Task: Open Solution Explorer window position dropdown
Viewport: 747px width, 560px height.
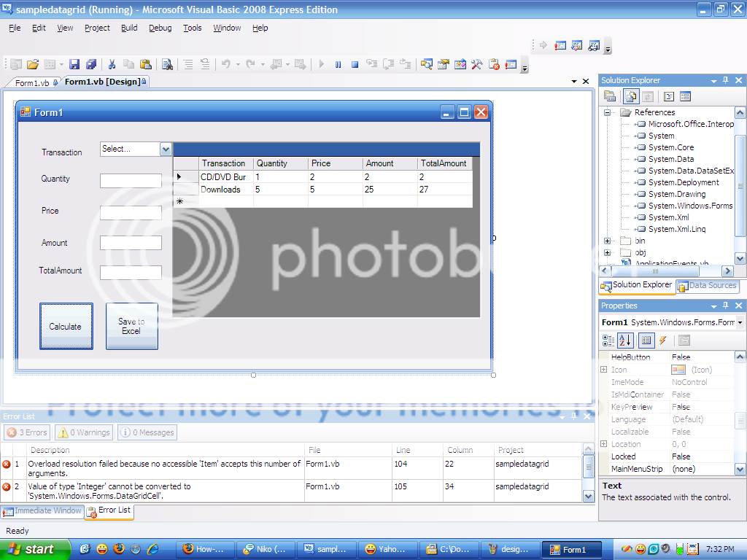Action: click(713, 81)
